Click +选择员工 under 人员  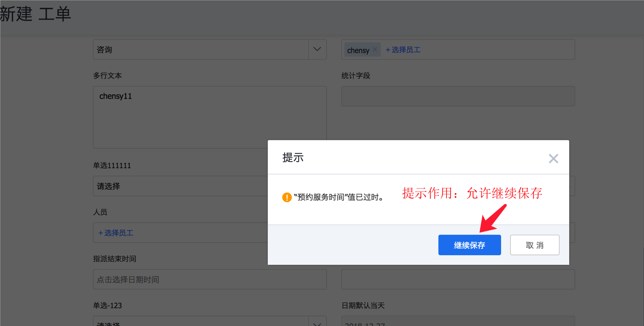point(116,233)
